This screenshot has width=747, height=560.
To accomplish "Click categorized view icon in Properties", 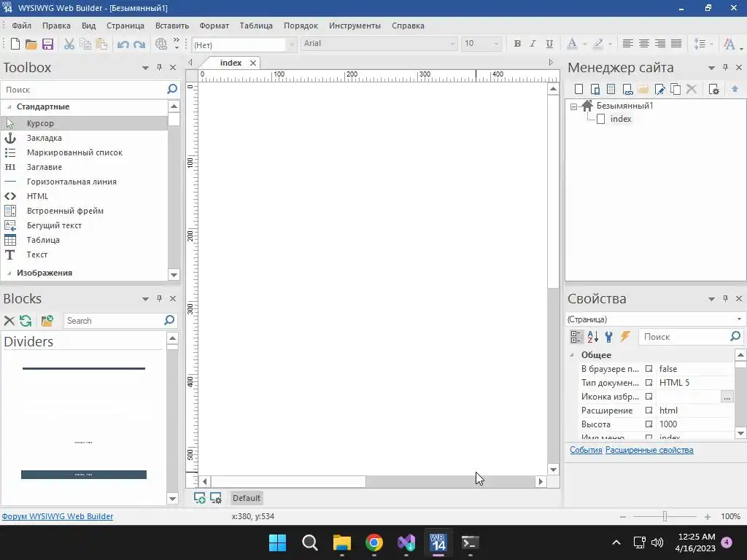I will point(576,337).
